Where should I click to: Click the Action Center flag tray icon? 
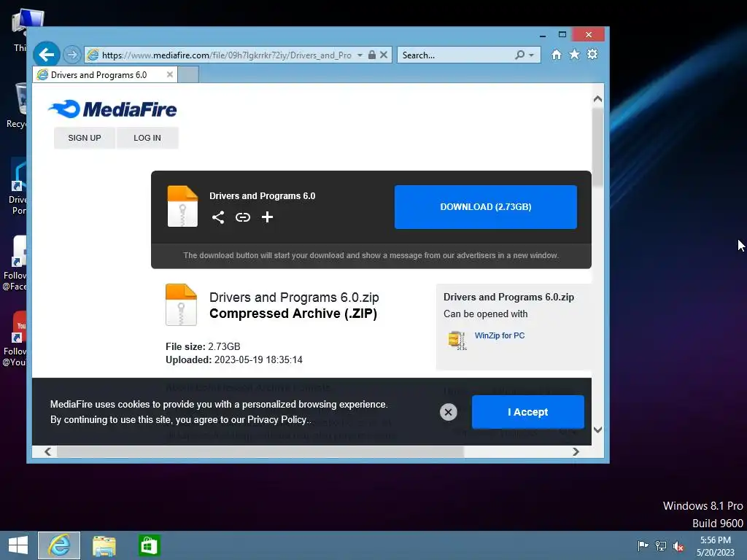643,545
